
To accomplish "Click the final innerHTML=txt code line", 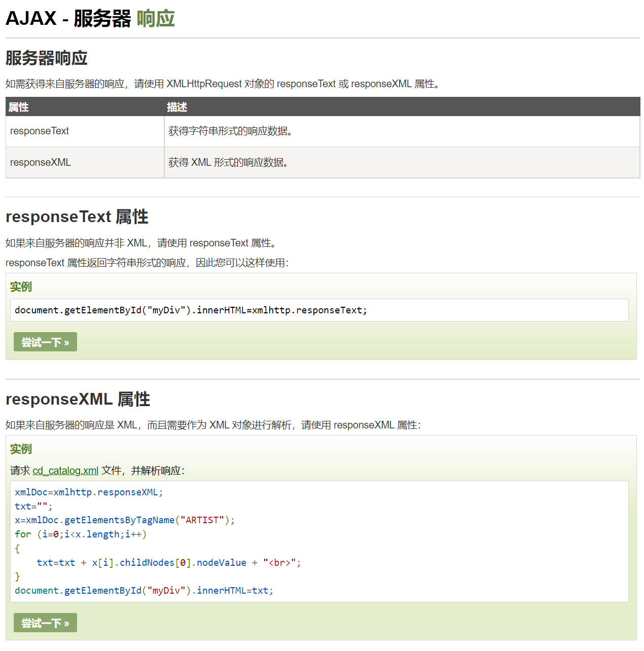I will point(144,591).
